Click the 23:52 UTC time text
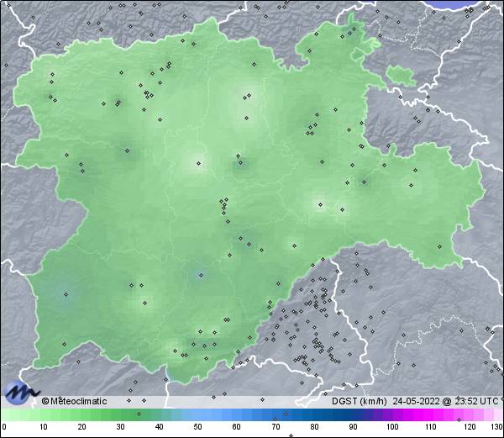Image resolution: width=504 pixels, height=438 pixels. pos(476,401)
